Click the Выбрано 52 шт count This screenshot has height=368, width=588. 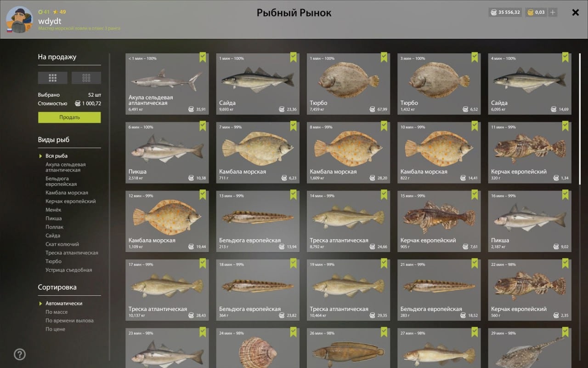click(x=69, y=95)
